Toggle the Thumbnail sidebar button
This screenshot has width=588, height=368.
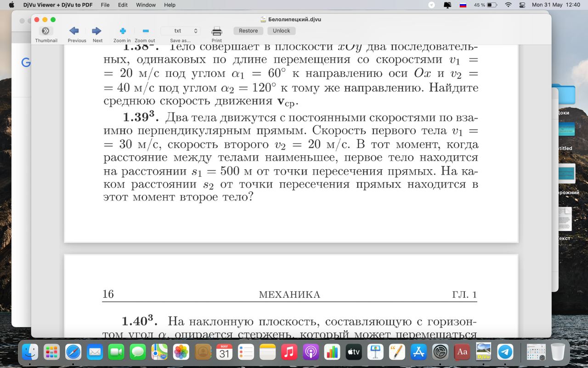click(45, 31)
